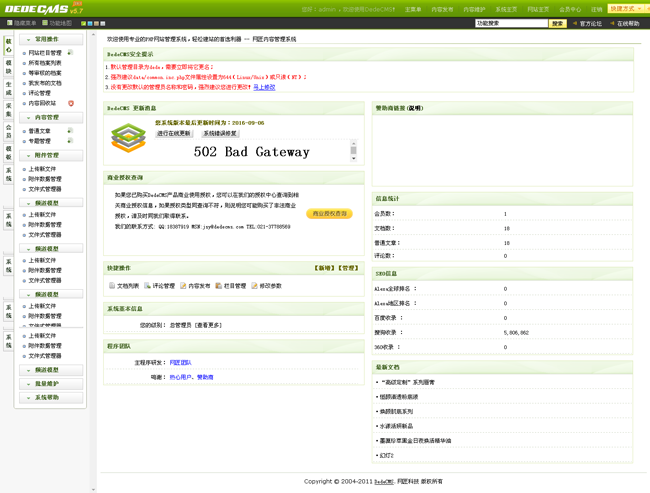Open 主菜单 in the top navigation
The width and height of the screenshot is (650, 493).
tap(413, 9)
